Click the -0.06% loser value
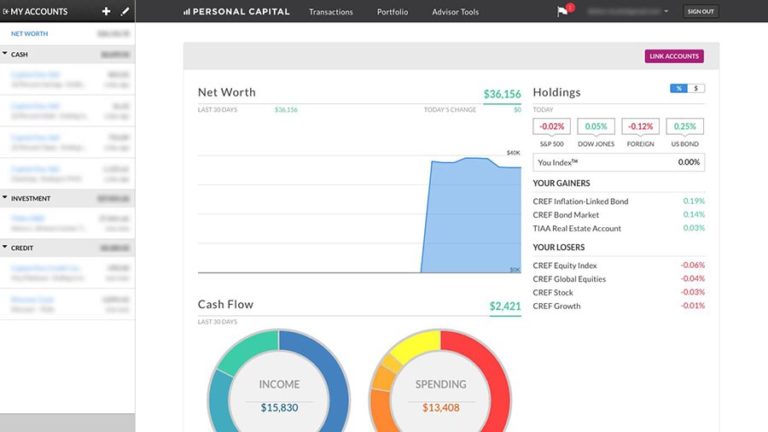This screenshot has height=432, width=768. (x=693, y=265)
